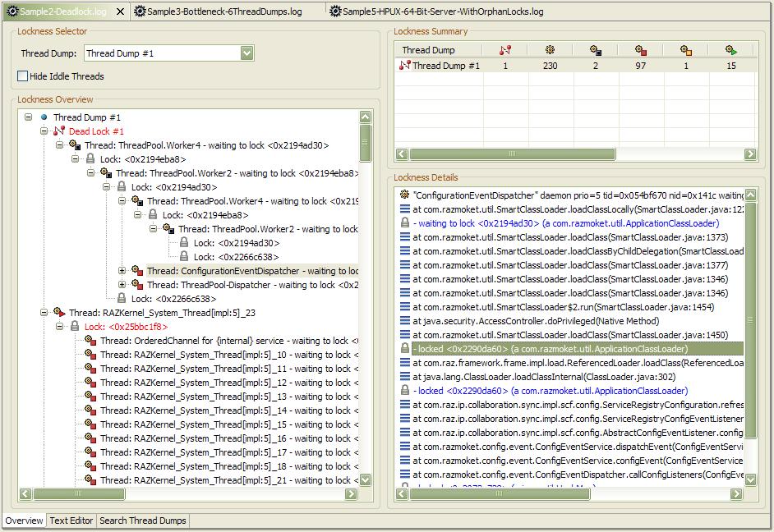This screenshot has height=532, width=774.
Task: Click the orange-square thread column header icon
Action: [686, 50]
